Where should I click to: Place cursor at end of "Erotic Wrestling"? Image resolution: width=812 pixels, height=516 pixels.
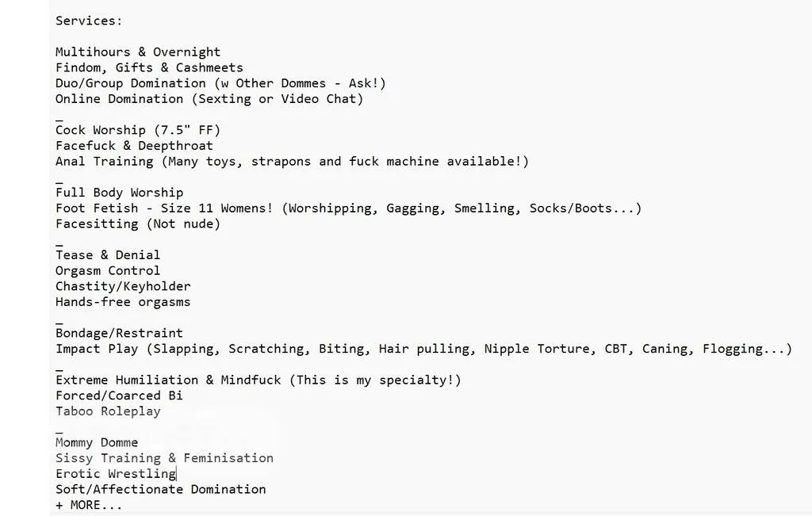pos(176,474)
